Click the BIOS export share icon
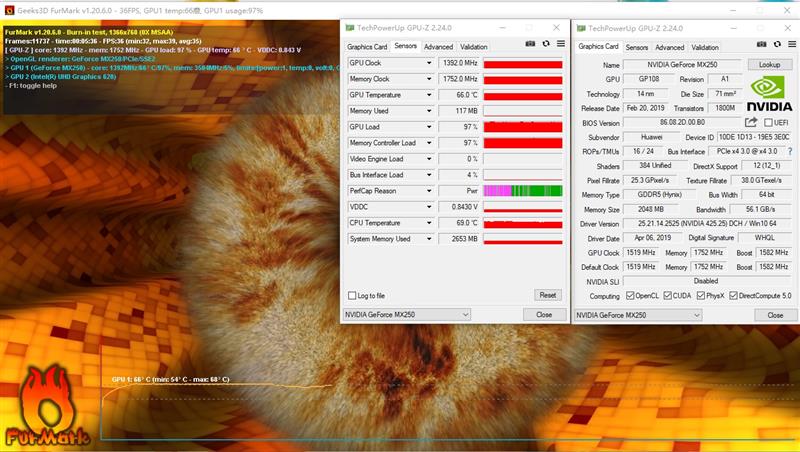The image size is (800, 452). pyautogui.click(x=751, y=122)
